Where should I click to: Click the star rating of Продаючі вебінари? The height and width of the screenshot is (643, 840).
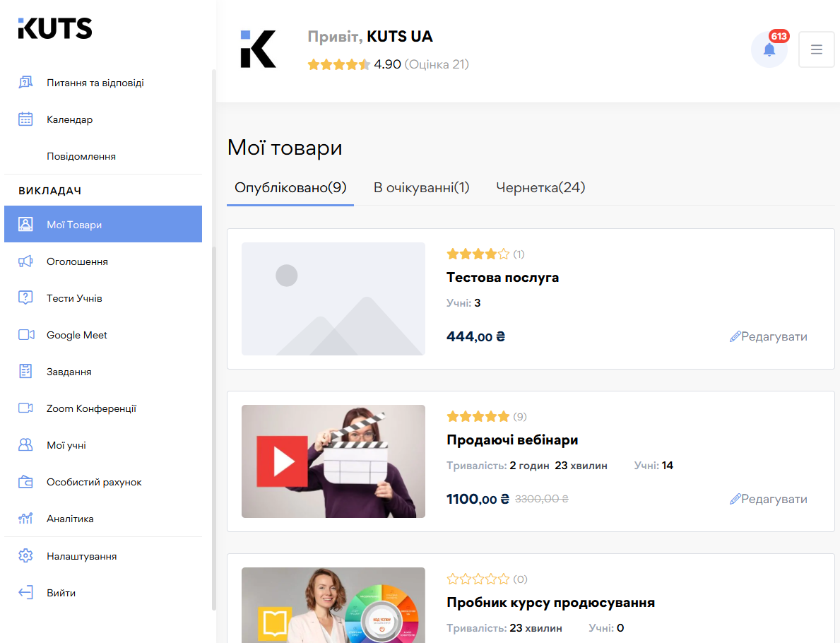(478, 416)
